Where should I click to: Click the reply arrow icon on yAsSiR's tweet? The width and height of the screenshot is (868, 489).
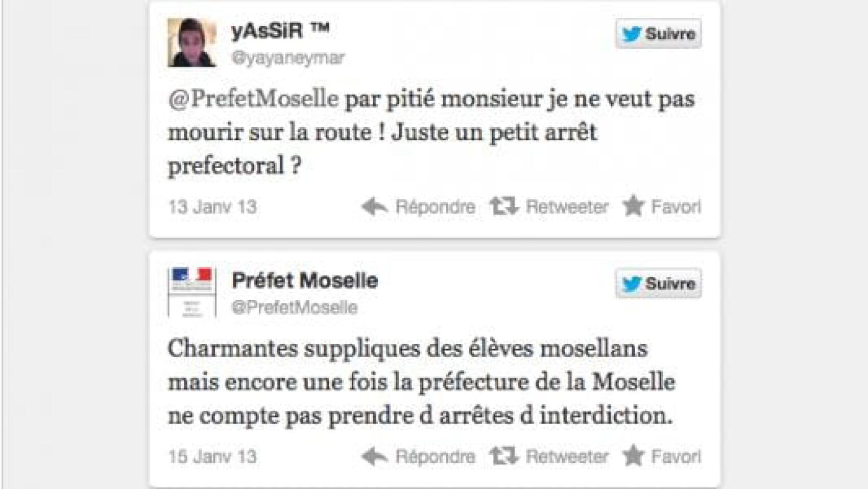pyautogui.click(x=374, y=206)
